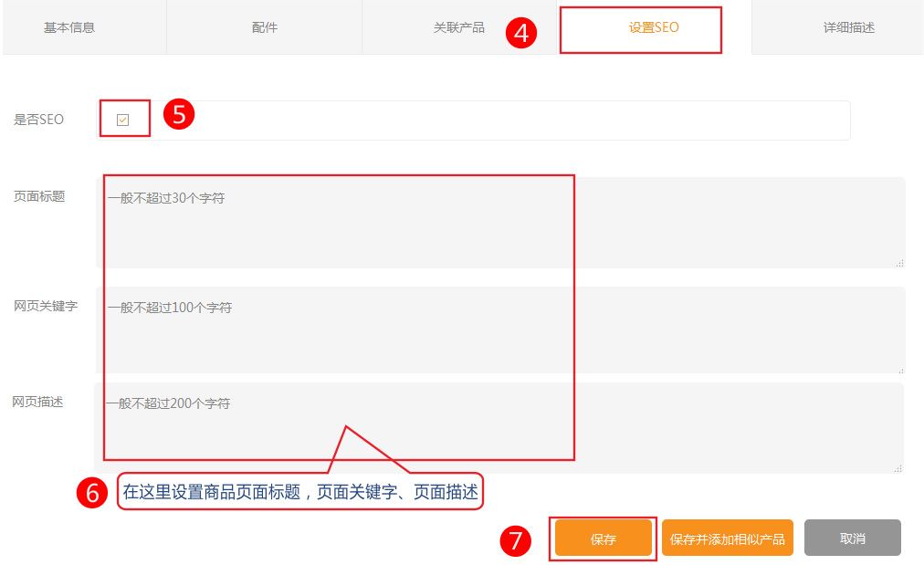Select the 关联产品 tab
The image size is (924, 565).
pyautogui.click(x=459, y=27)
